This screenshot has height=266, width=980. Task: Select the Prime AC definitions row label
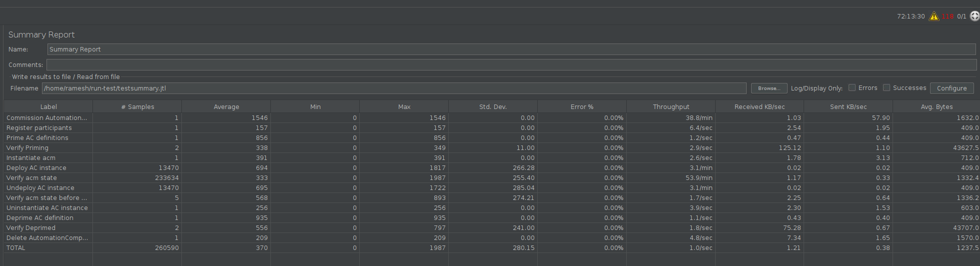point(37,137)
